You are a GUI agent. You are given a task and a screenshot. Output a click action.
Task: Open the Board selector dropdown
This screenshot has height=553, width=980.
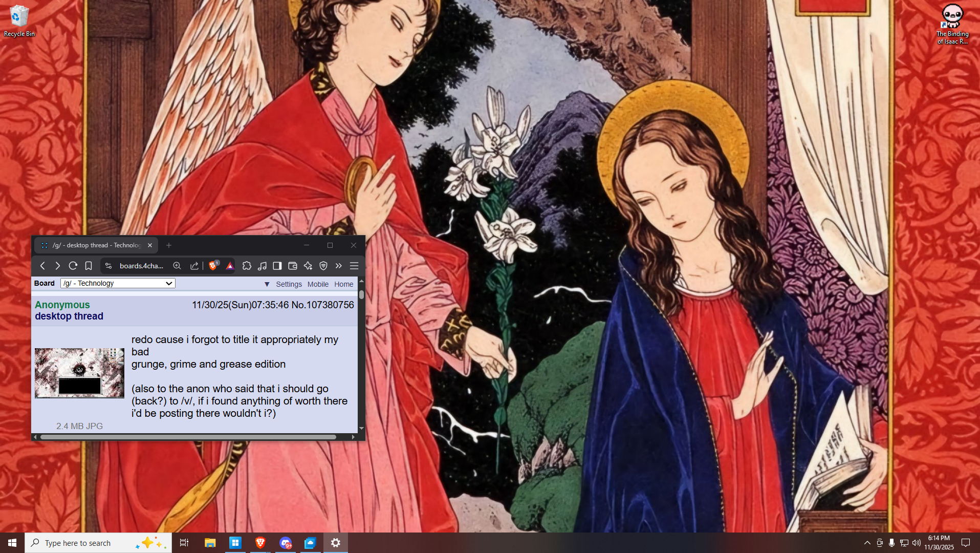pyautogui.click(x=118, y=283)
